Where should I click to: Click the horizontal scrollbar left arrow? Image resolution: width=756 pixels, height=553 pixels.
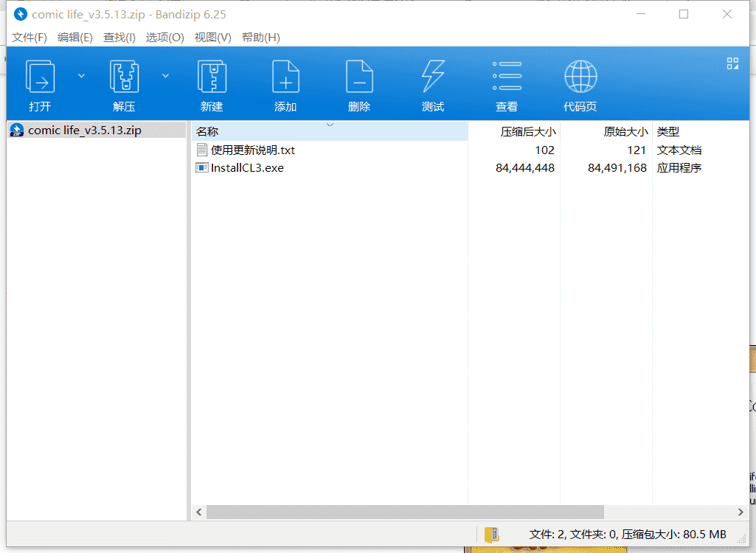click(x=198, y=512)
